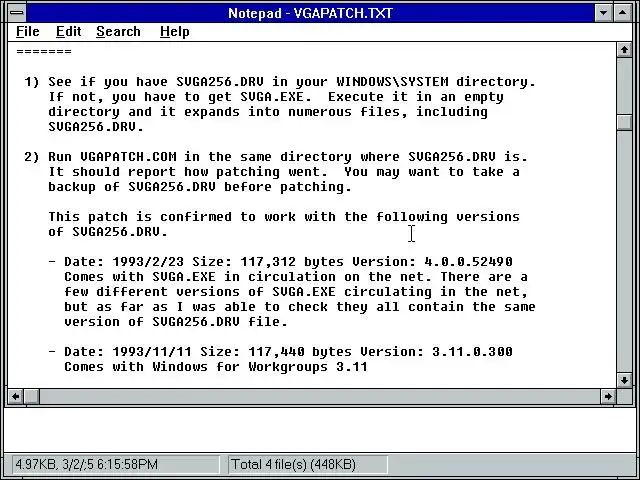
Task: Click the Notepad - VGAPATCH.TXT title bar
Action: pyautogui.click(x=310, y=13)
